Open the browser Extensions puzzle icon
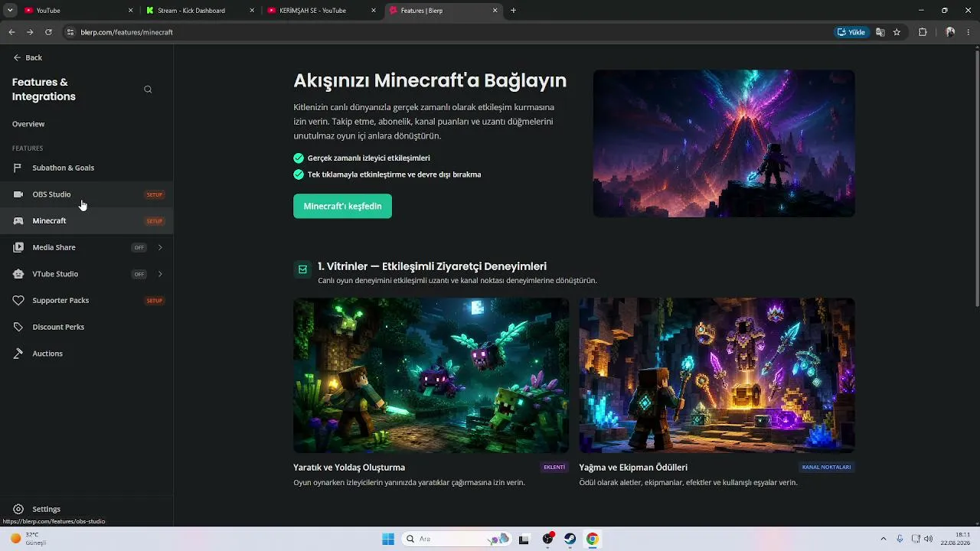 click(923, 32)
